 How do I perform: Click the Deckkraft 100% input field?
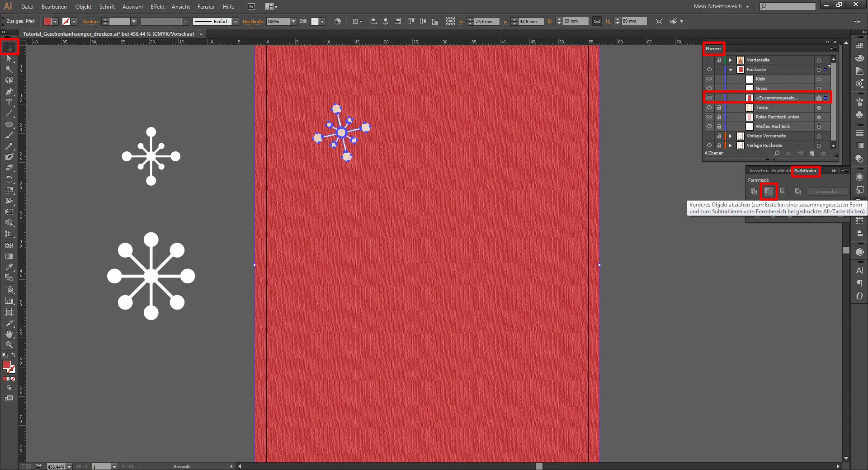(277, 21)
